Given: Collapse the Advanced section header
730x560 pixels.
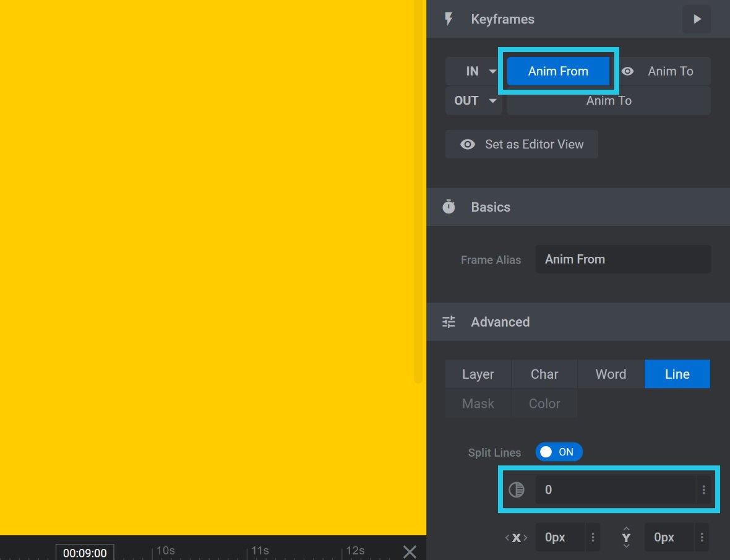Looking at the screenshot, I should [x=578, y=322].
